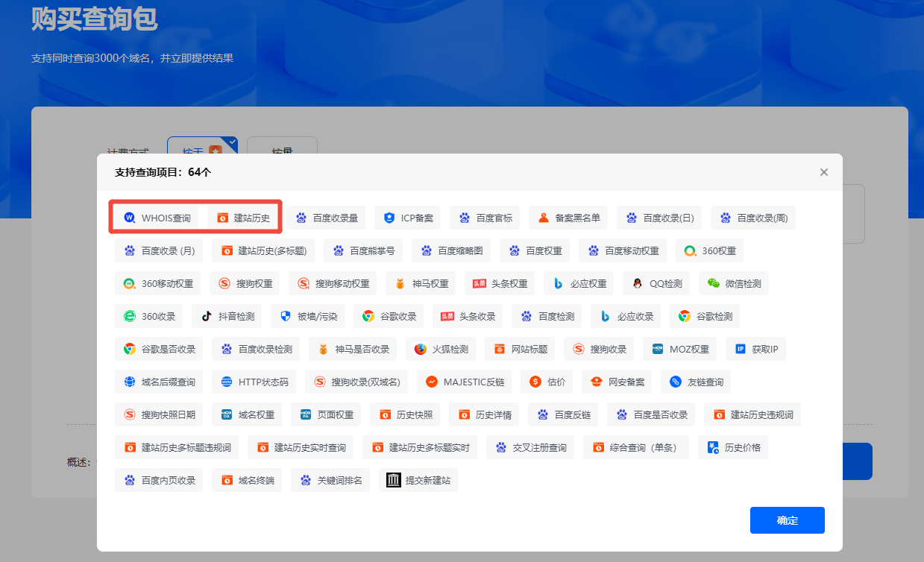
Task: Click the 获取IP icon
Action: point(740,349)
